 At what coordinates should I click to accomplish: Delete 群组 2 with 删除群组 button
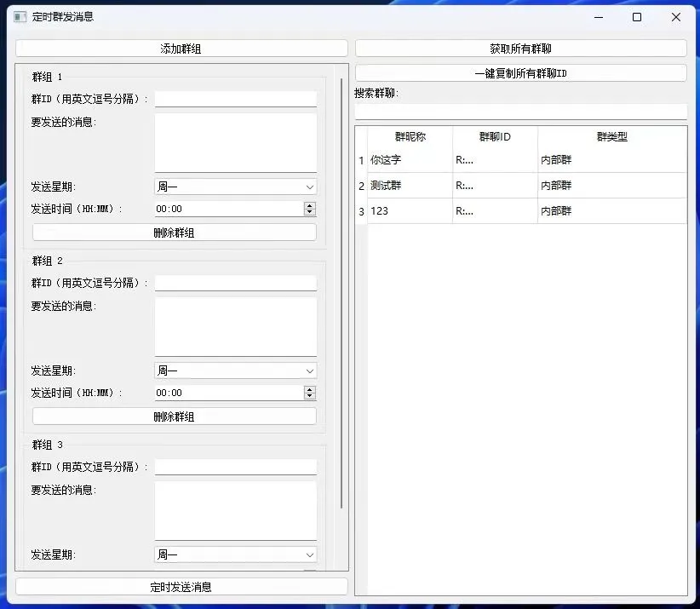tap(174, 417)
